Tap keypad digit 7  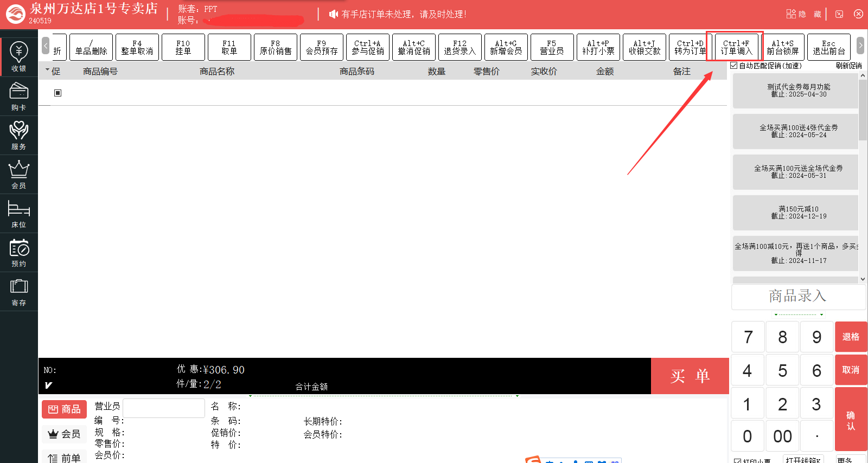pyautogui.click(x=748, y=337)
